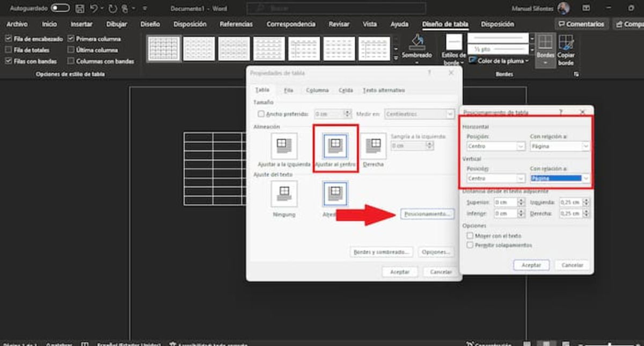Disable the Primera columna checkbox
The width and height of the screenshot is (644, 346).
pyautogui.click(x=71, y=39)
